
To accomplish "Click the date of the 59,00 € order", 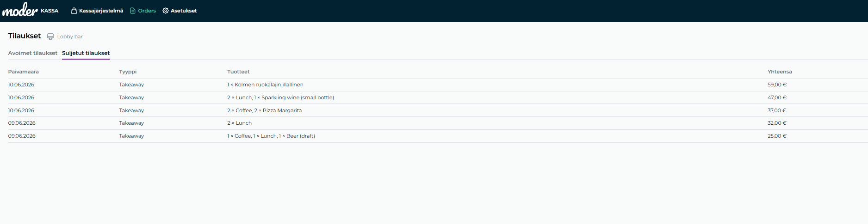I will point(21,85).
